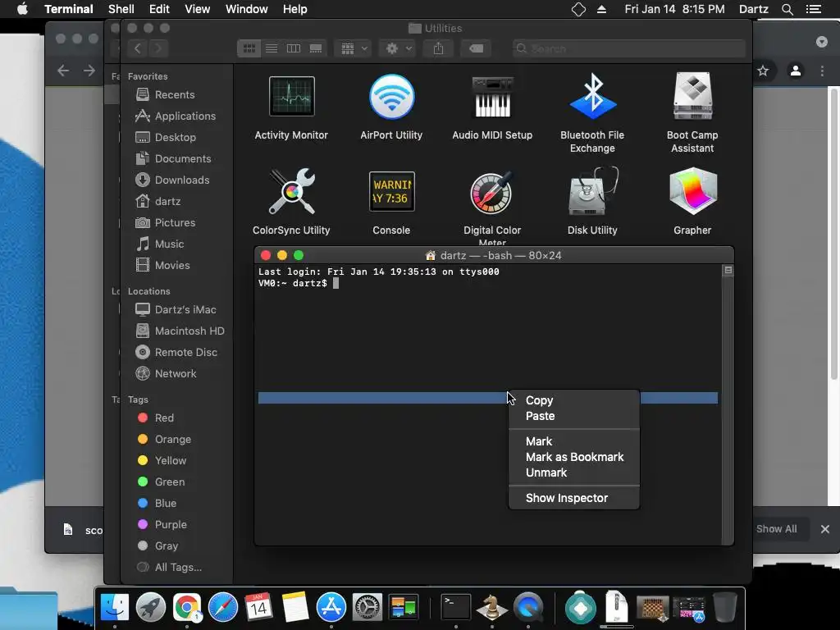The height and width of the screenshot is (630, 840).
Task: Click the eject icon in menu bar
Action: (x=601, y=9)
